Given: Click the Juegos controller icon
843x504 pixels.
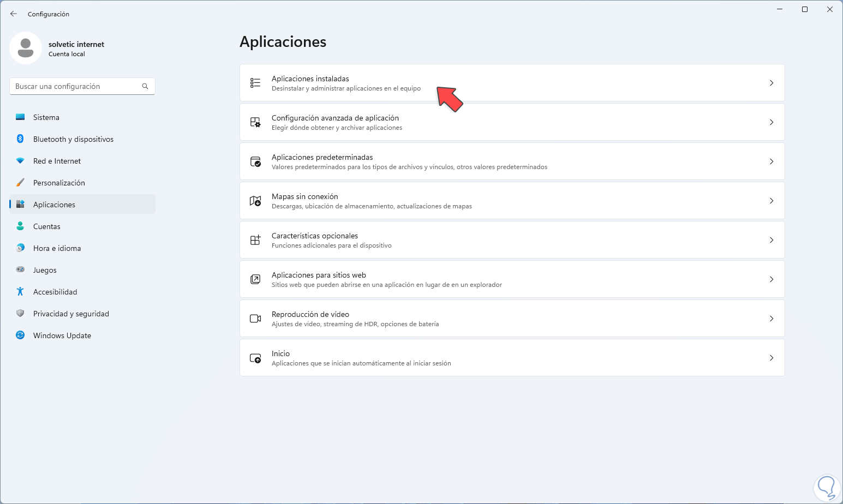Looking at the screenshot, I should point(20,270).
